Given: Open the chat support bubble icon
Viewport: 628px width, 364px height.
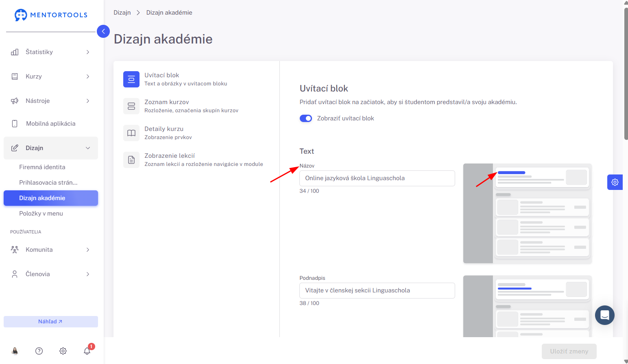Looking at the screenshot, I should tap(605, 315).
